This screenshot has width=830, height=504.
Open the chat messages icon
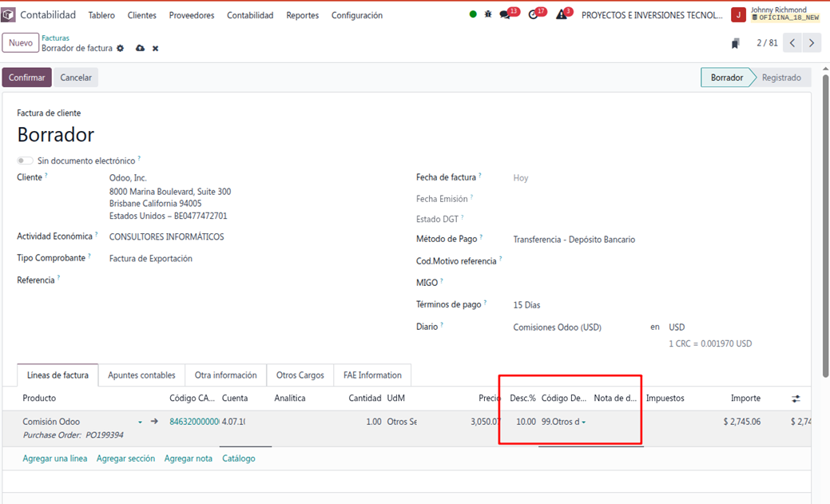point(505,14)
